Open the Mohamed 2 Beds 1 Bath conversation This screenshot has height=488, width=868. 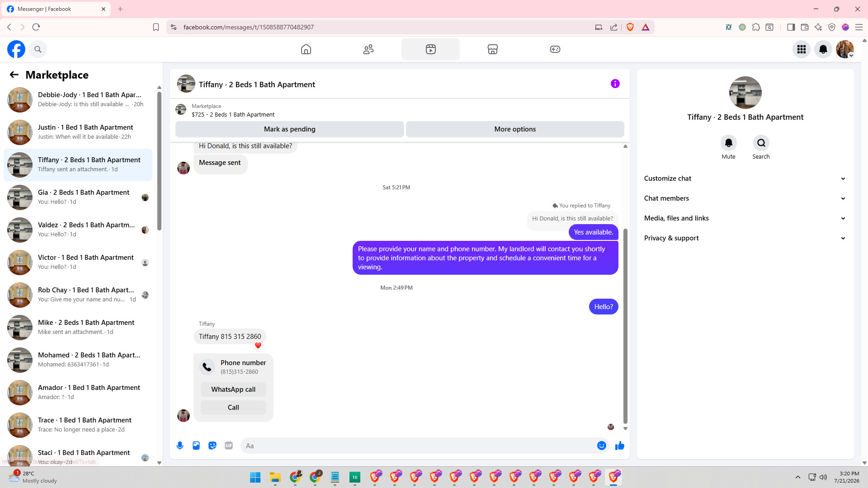coord(78,360)
